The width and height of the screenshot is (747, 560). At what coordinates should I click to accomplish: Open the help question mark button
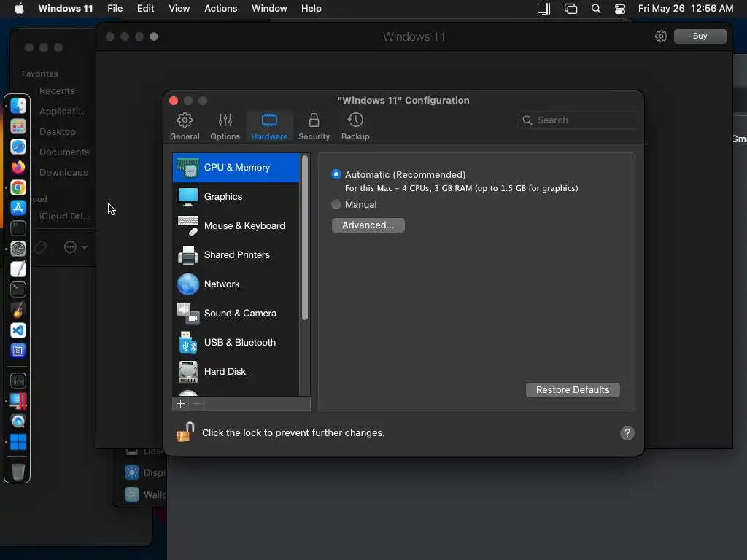click(627, 433)
